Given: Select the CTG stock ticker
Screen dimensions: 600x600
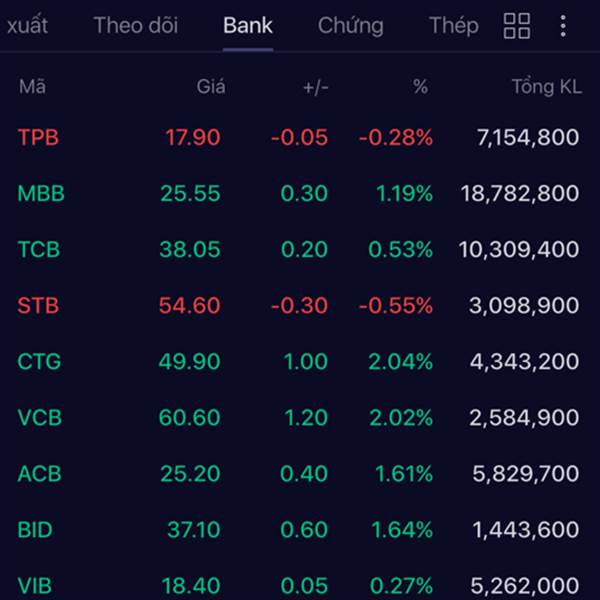Looking at the screenshot, I should tap(39, 362).
